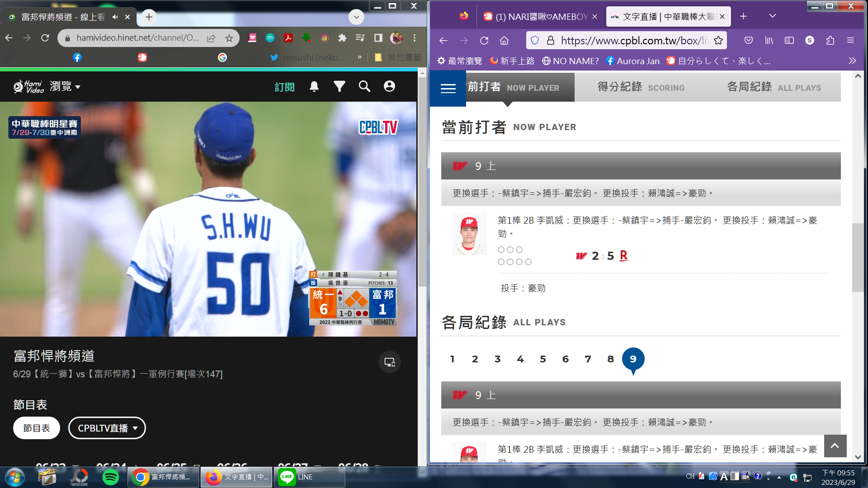Expand the CPBLTV直播 dropdown

tap(107, 428)
